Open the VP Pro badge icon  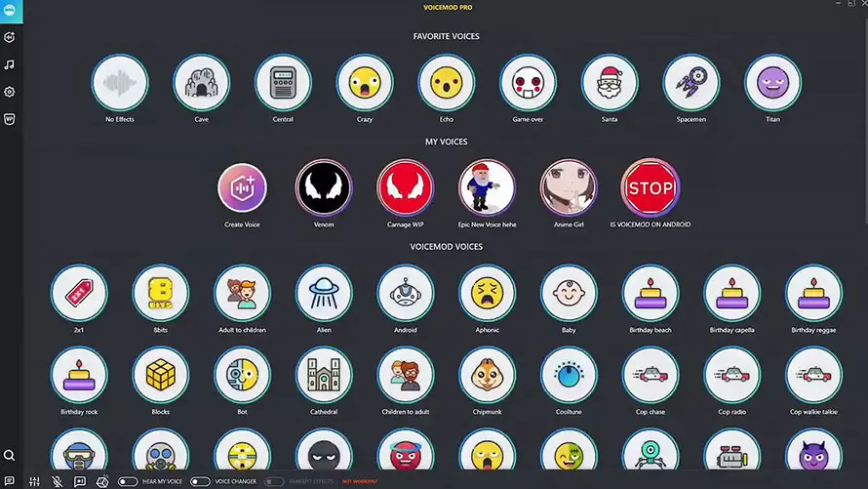point(10,119)
